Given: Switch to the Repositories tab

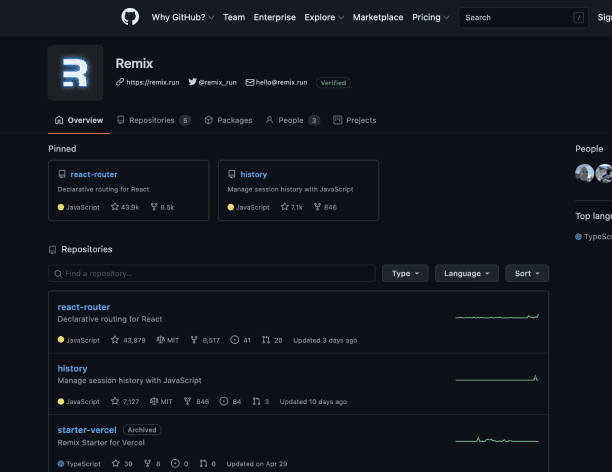Looking at the screenshot, I should pos(153,120).
